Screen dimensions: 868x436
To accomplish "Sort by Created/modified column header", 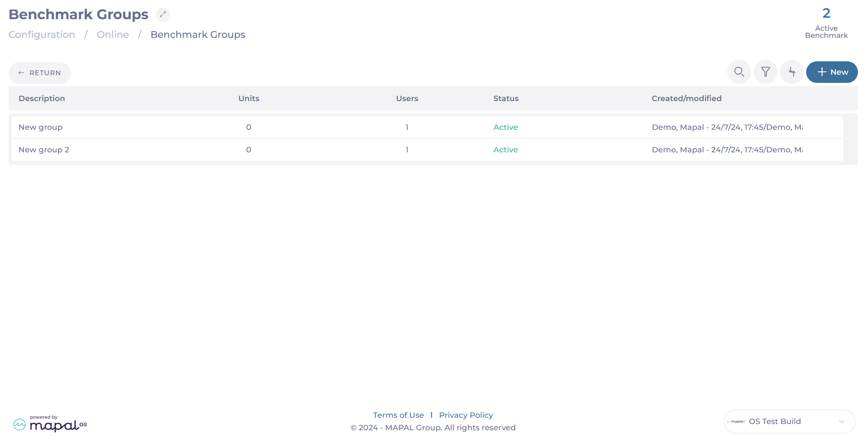I will pos(686,98).
